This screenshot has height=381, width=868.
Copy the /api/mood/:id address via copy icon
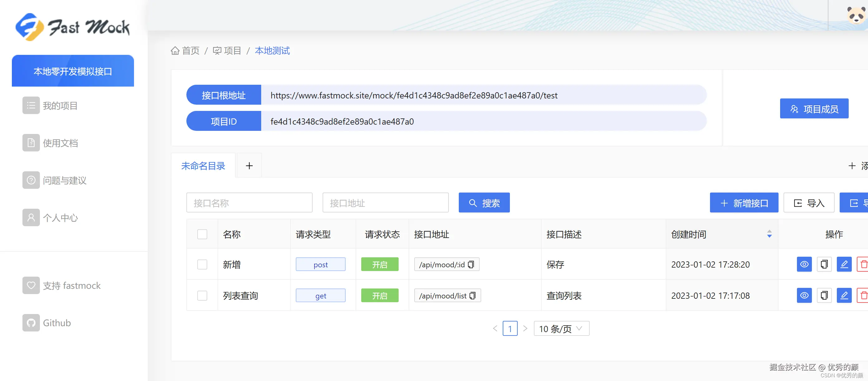click(x=471, y=264)
